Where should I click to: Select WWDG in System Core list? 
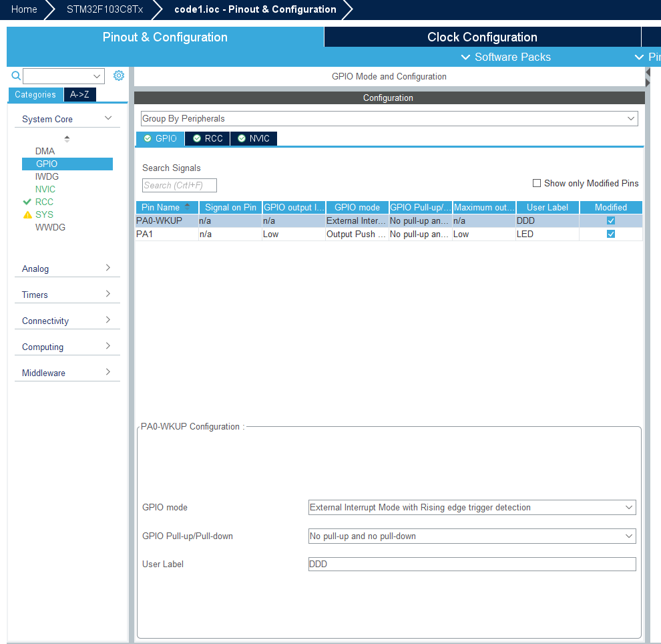point(50,227)
